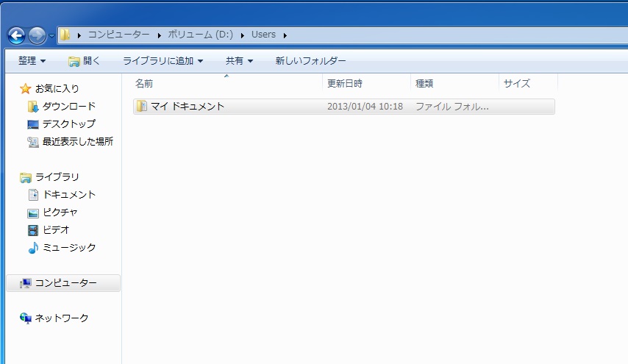Open ネットワーク in the navigation pane
This screenshot has height=364, width=628.
click(x=61, y=318)
